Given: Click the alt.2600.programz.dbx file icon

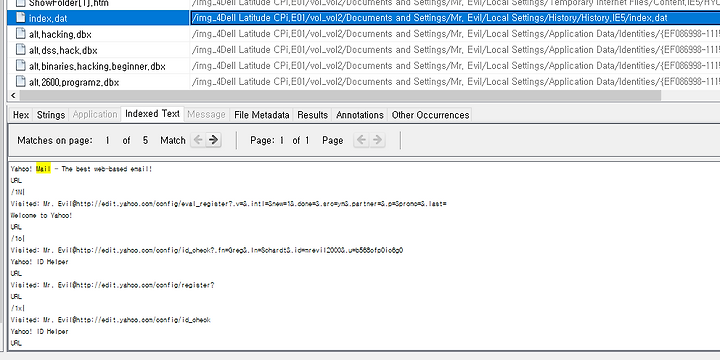Looking at the screenshot, I should coord(20,82).
